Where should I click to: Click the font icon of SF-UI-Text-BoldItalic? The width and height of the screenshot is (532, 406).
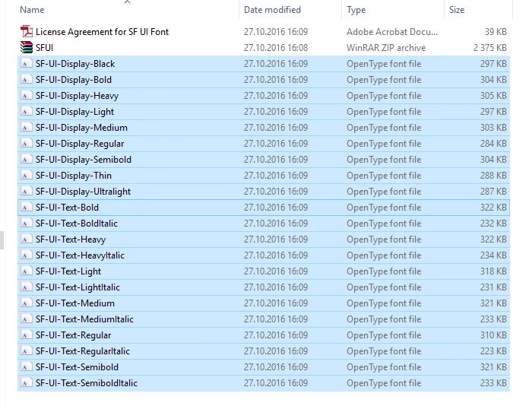click(x=27, y=223)
